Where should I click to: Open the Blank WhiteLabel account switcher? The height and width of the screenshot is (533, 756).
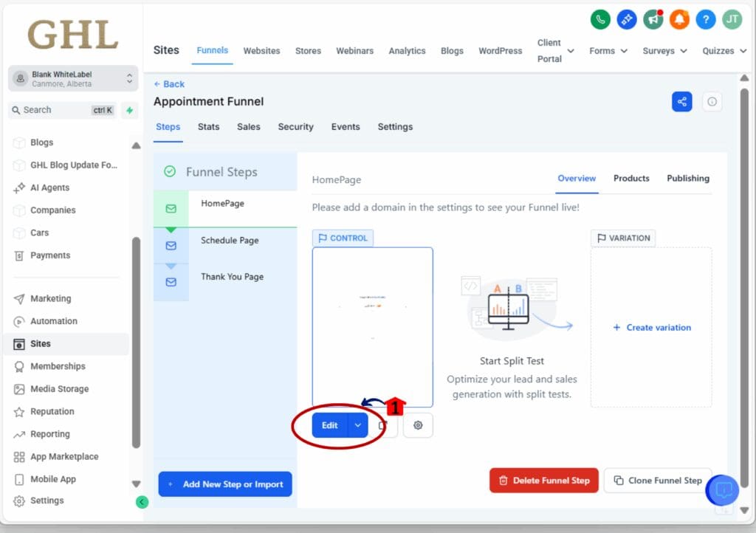(x=73, y=78)
